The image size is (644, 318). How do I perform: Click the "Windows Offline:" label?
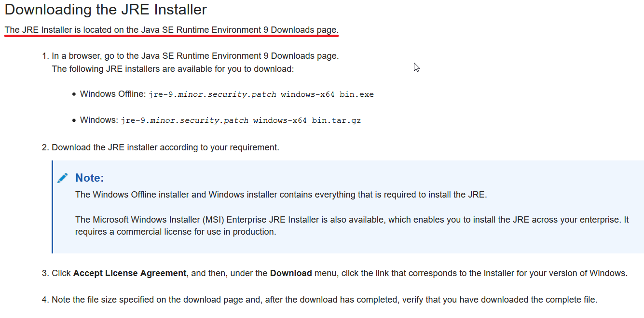coord(113,94)
